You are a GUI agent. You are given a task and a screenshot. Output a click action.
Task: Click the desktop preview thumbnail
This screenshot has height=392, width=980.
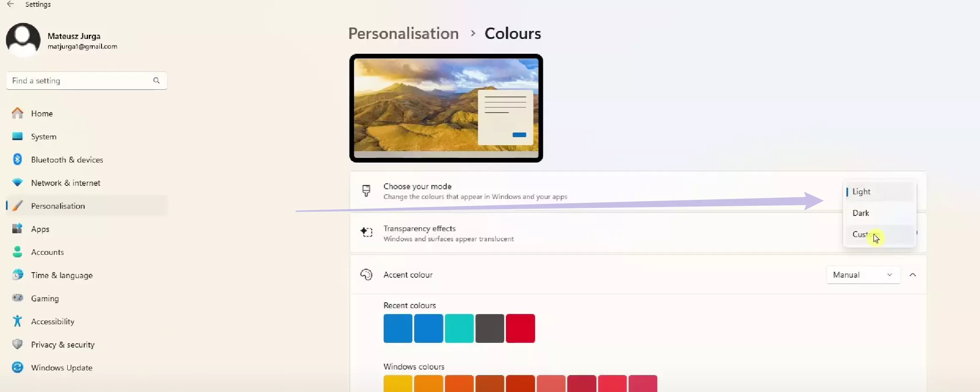446,108
